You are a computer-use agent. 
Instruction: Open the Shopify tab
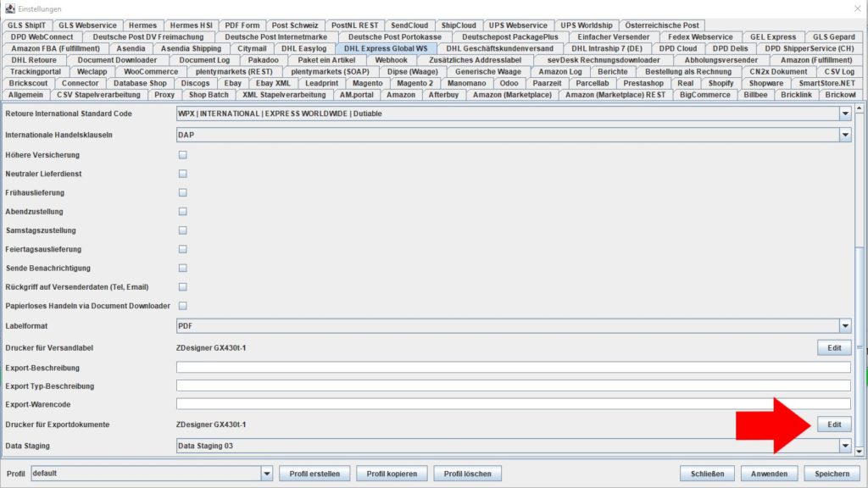pos(721,83)
